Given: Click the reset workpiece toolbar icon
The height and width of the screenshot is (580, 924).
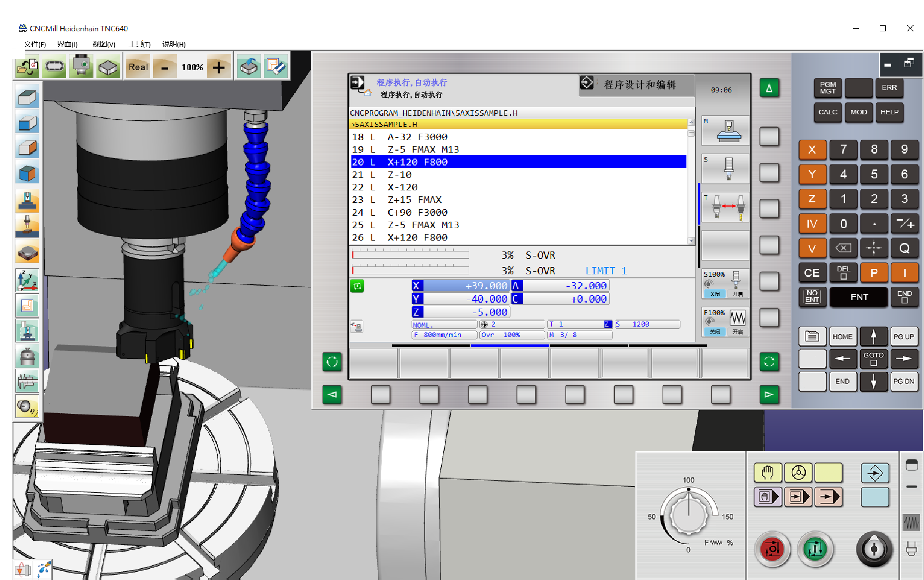Looking at the screenshot, I should point(249,67).
